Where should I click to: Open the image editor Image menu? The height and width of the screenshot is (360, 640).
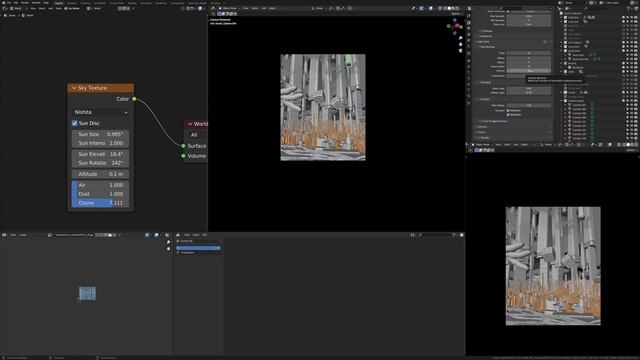coord(22,235)
